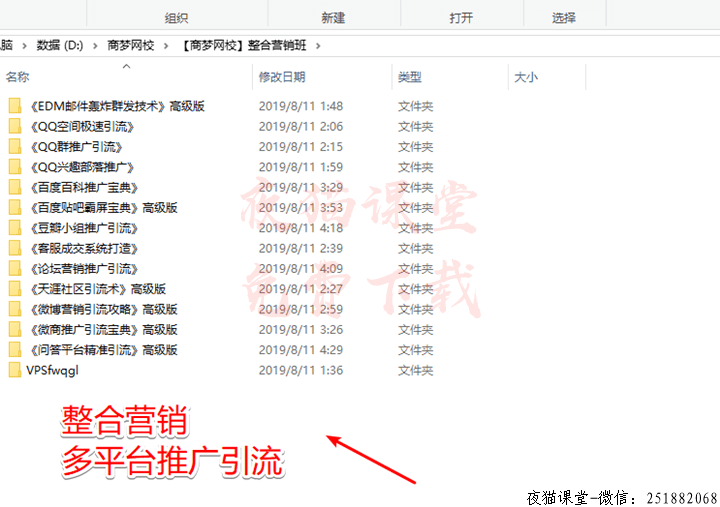Click 文件夹 type cell in QQ空间极速引流 row
The width and height of the screenshot is (720, 507).
pos(416,126)
